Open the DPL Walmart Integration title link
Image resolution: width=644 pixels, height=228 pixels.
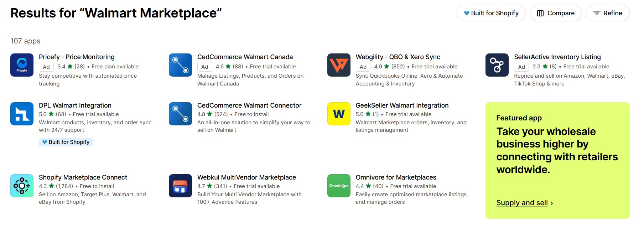(75, 105)
